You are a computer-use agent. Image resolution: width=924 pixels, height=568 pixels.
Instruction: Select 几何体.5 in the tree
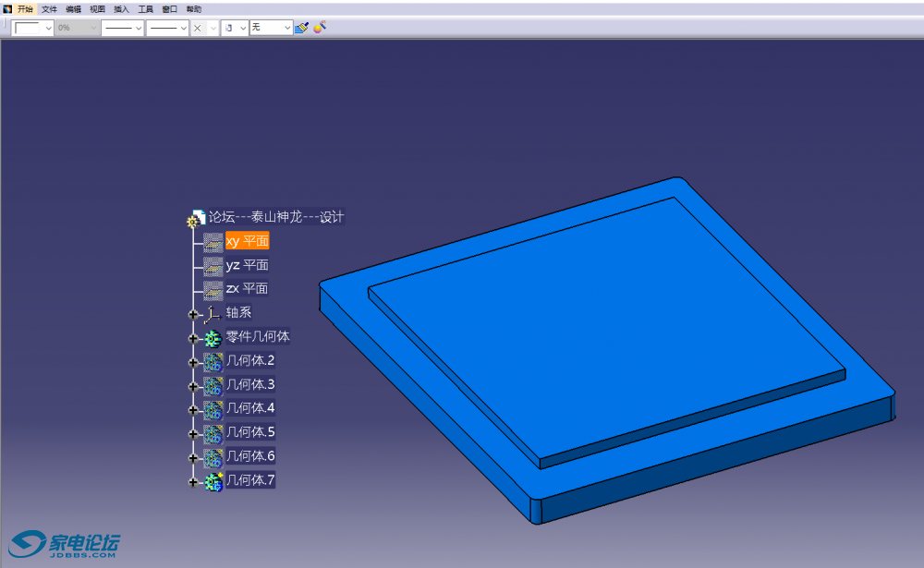[x=250, y=432]
